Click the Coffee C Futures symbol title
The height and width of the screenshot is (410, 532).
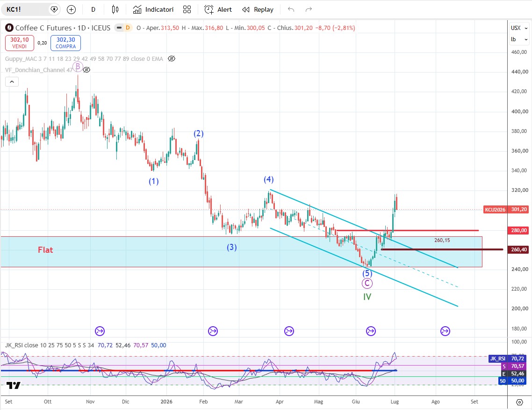(63, 28)
